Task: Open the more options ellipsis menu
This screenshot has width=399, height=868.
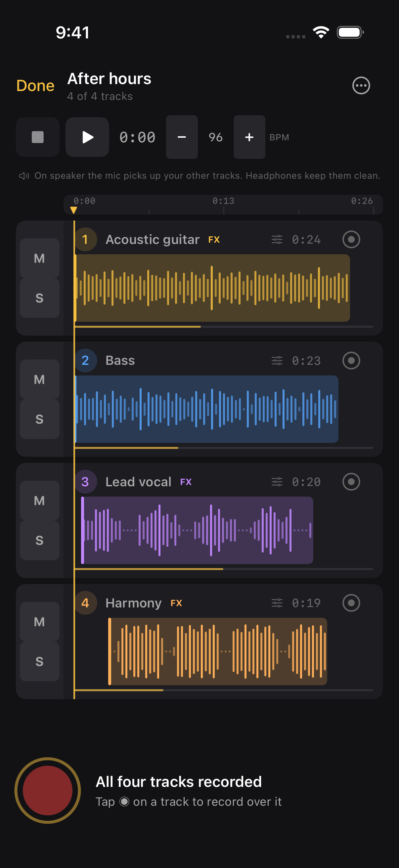Action: point(361,86)
